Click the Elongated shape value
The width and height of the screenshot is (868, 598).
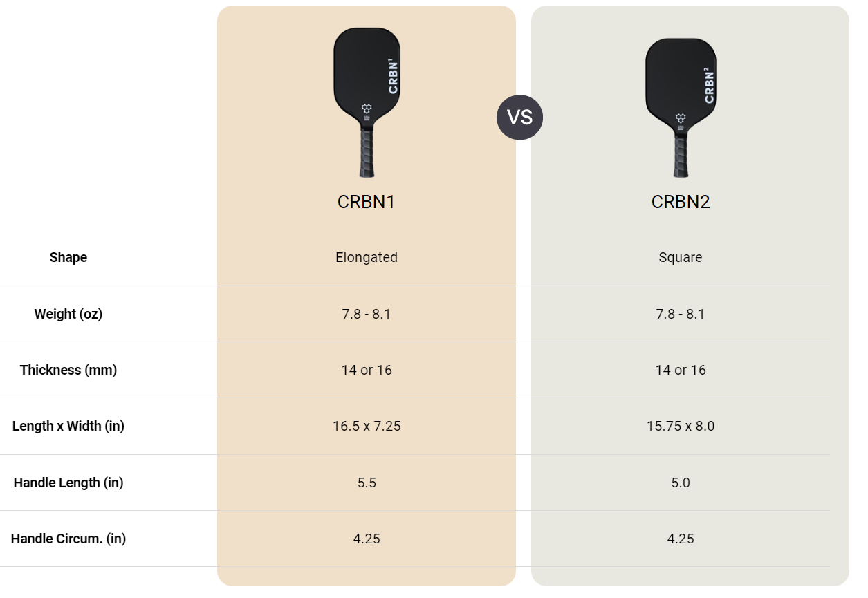tap(367, 257)
